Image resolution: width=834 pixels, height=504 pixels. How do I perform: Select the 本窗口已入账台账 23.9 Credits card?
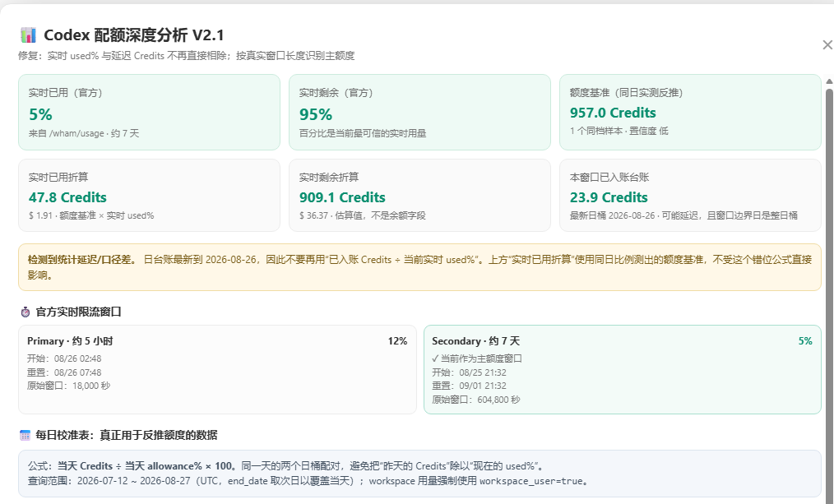click(x=690, y=195)
